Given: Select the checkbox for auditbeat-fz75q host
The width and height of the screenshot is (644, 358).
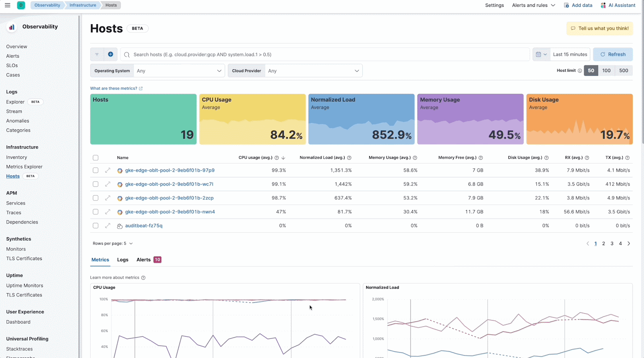Looking at the screenshot, I should (x=95, y=226).
